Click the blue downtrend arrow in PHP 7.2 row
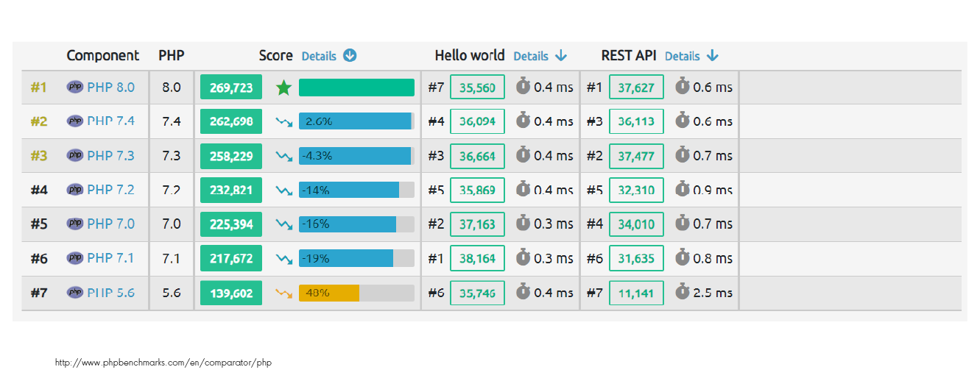 point(283,190)
